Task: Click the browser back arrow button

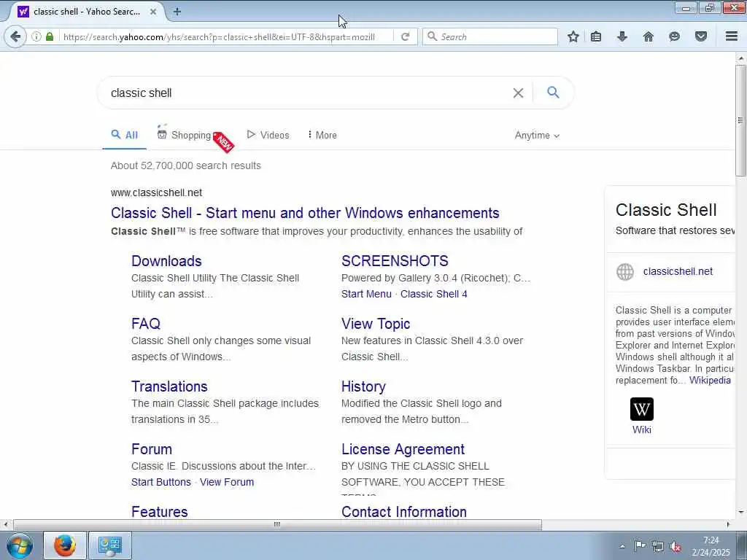Action: [15, 36]
